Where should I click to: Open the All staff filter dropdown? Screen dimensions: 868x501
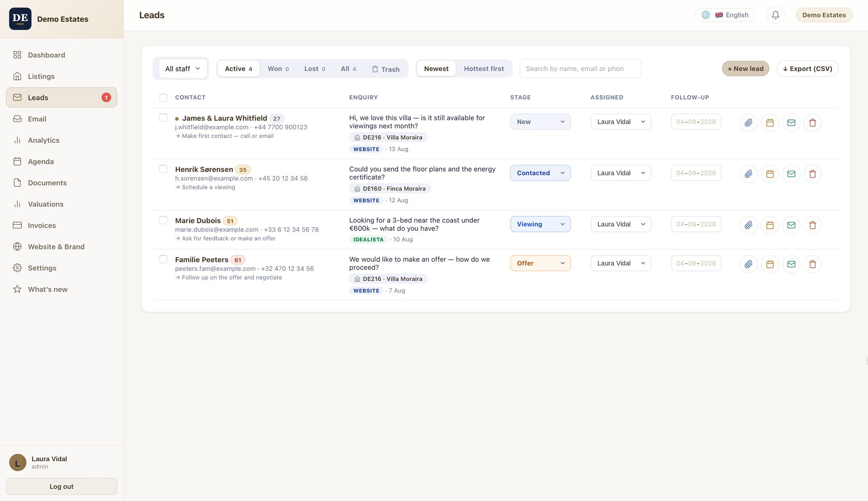[x=183, y=69]
